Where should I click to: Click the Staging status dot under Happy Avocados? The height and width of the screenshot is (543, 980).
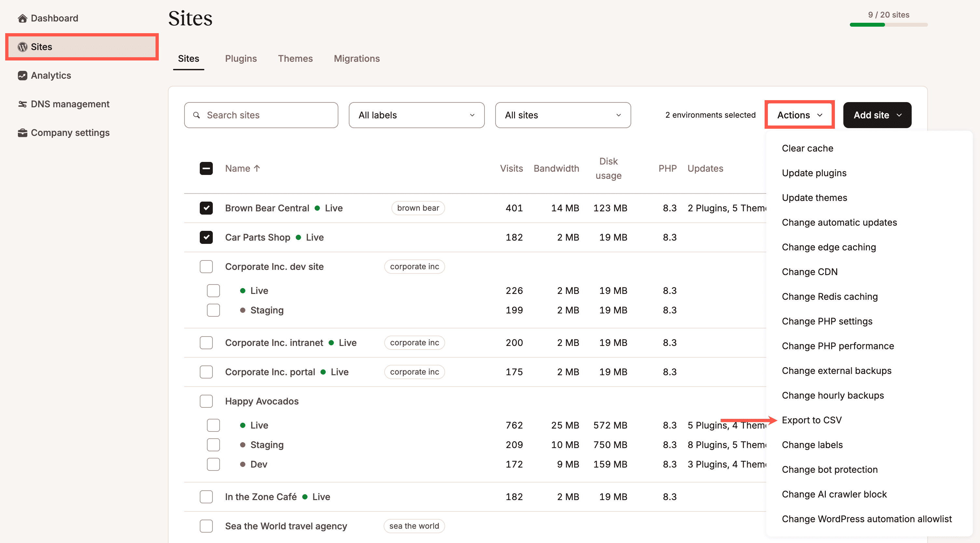243,445
